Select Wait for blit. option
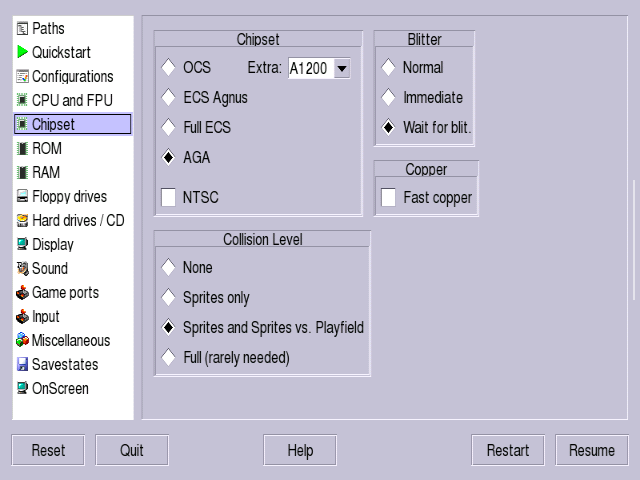This screenshot has height=480, width=640. [x=388, y=127]
